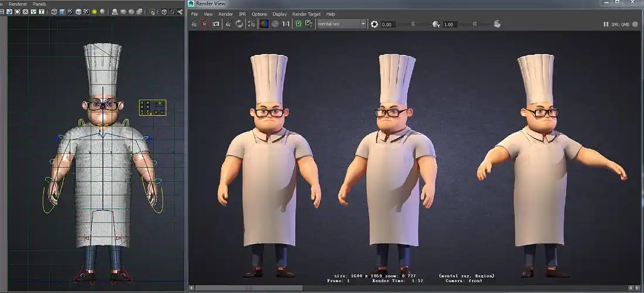Image resolution: width=644 pixels, height=293 pixels.
Task: Open the Panels menu in the viewport
Action: tap(39, 4)
